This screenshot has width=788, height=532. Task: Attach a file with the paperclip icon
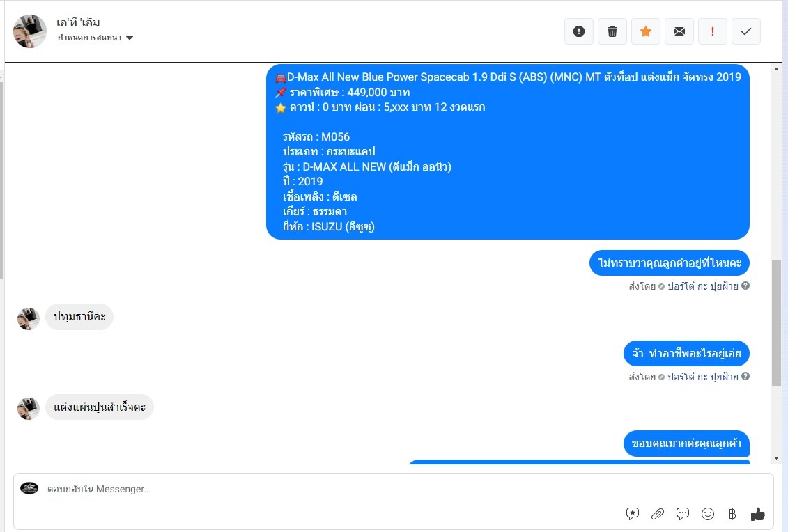click(x=657, y=513)
